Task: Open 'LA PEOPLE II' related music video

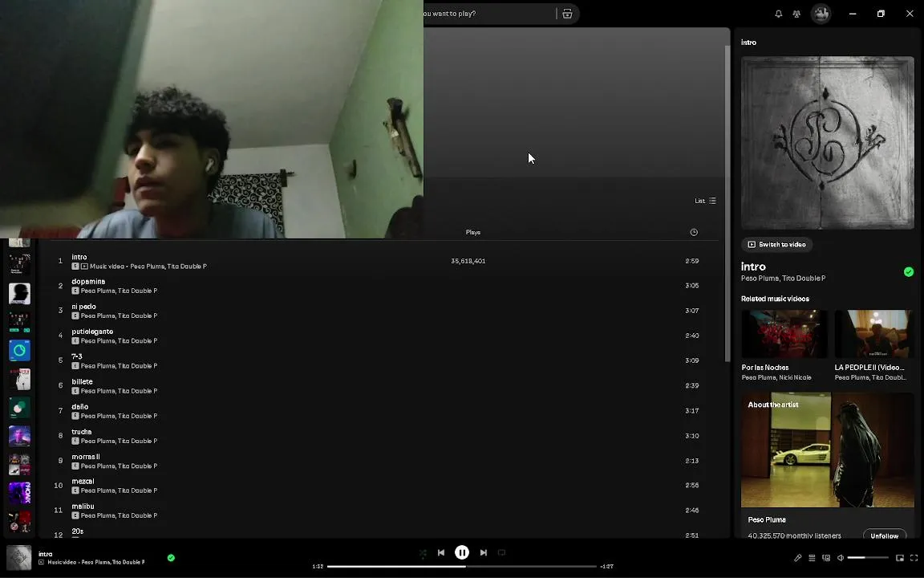Action: [x=874, y=345]
